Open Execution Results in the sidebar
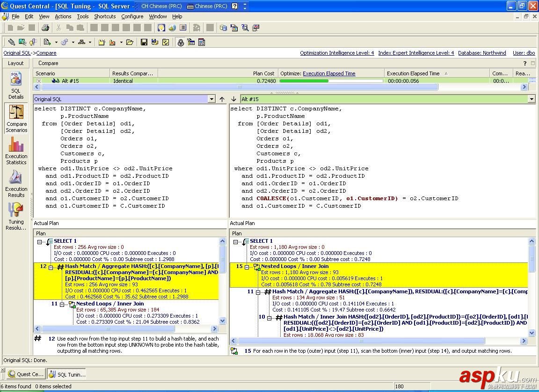The image size is (539, 392). click(x=16, y=178)
